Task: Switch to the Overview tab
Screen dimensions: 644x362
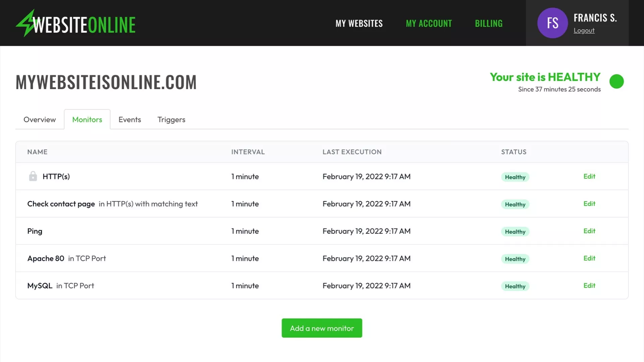Action: [x=40, y=120]
